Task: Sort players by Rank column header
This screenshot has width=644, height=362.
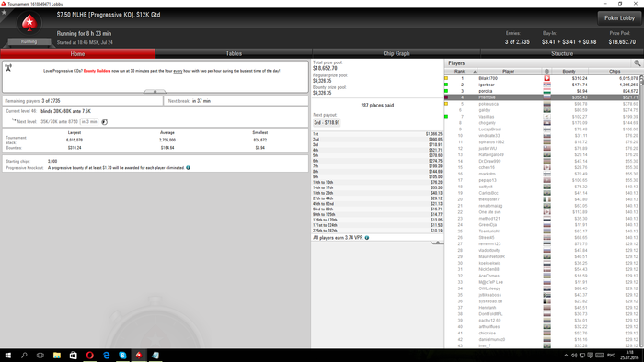Action: pyautogui.click(x=461, y=72)
